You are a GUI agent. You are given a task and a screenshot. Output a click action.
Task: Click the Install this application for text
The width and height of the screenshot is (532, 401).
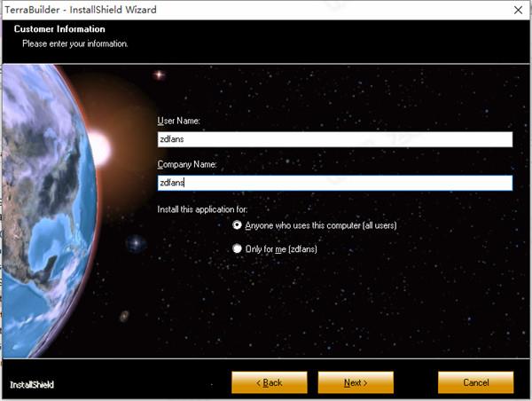point(202,209)
